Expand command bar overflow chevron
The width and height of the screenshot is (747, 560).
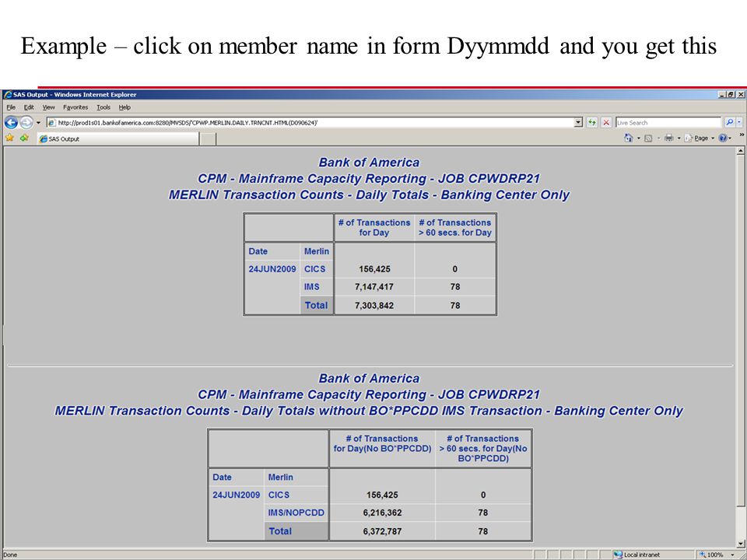(742, 135)
